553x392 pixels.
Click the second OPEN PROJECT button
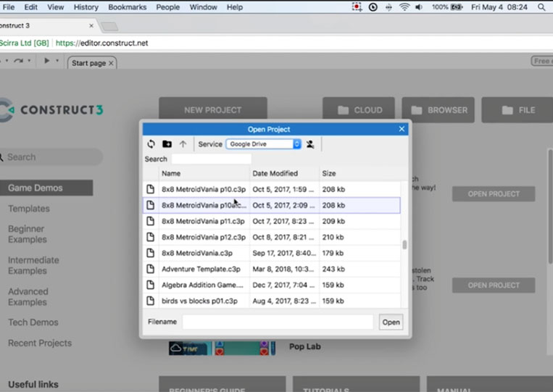(494, 285)
